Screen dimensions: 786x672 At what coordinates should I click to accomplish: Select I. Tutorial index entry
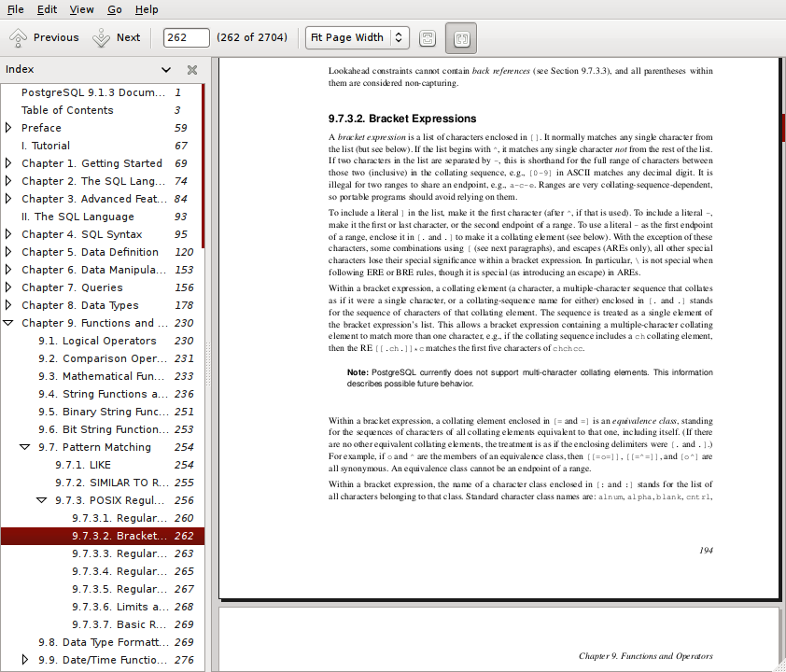(x=103, y=146)
